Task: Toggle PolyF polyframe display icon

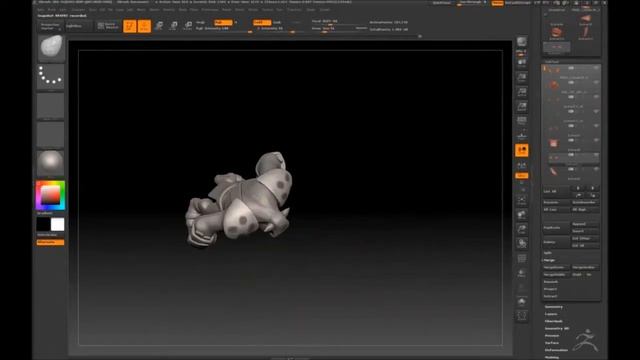Action: point(522,258)
